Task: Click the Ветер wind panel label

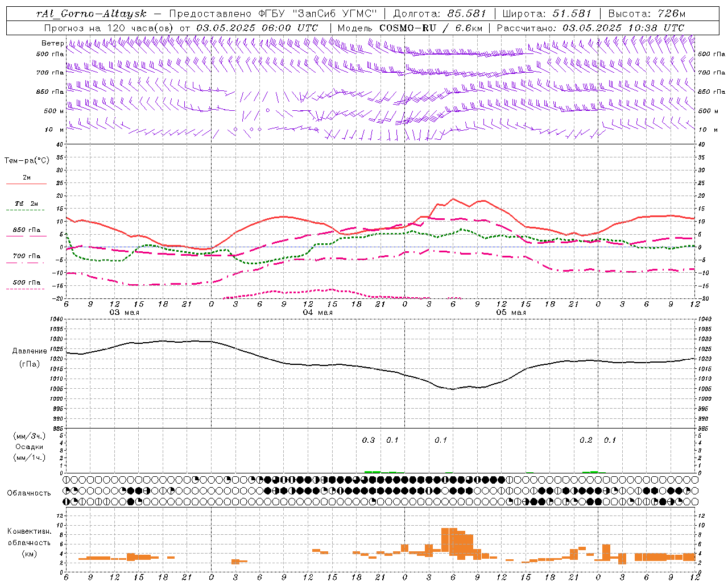Action: point(52,43)
